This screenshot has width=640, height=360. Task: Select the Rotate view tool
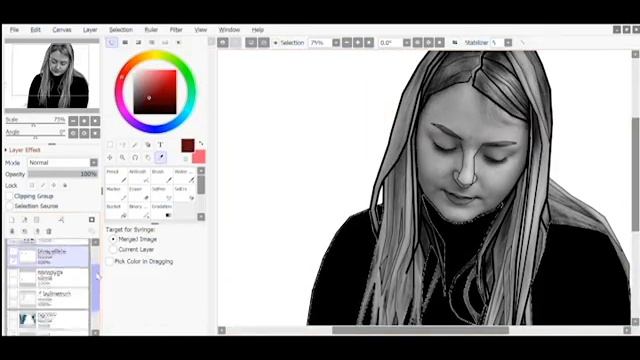(135, 157)
